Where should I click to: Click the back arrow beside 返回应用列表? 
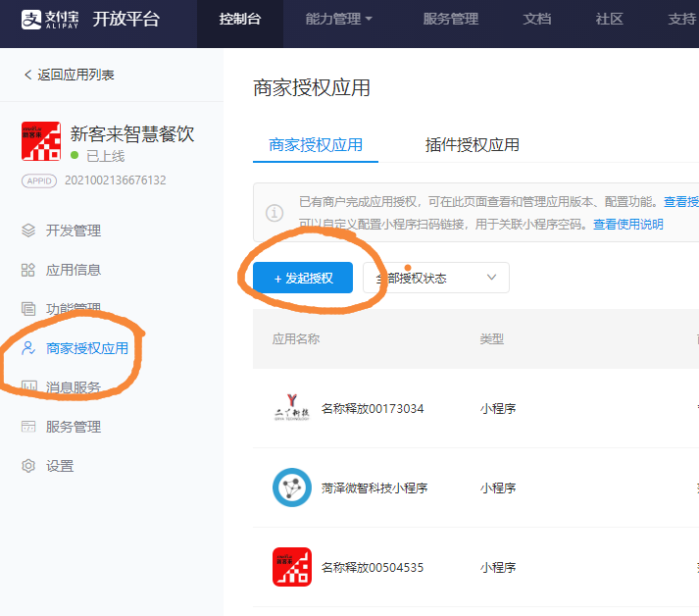(x=27, y=75)
